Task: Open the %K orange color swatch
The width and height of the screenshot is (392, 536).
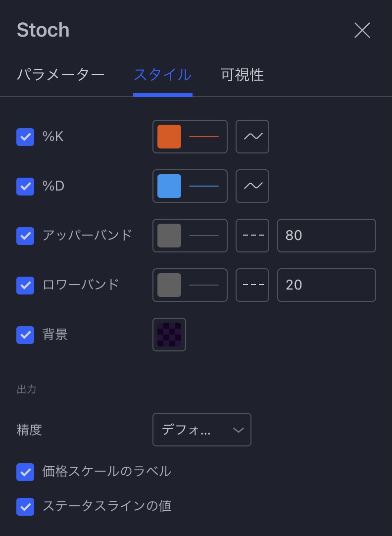Action: tap(169, 137)
